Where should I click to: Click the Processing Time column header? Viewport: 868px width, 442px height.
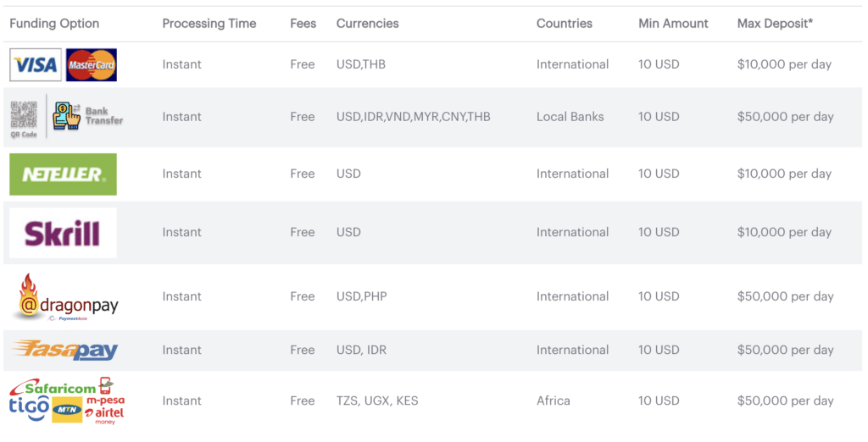click(x=209, y=24)
